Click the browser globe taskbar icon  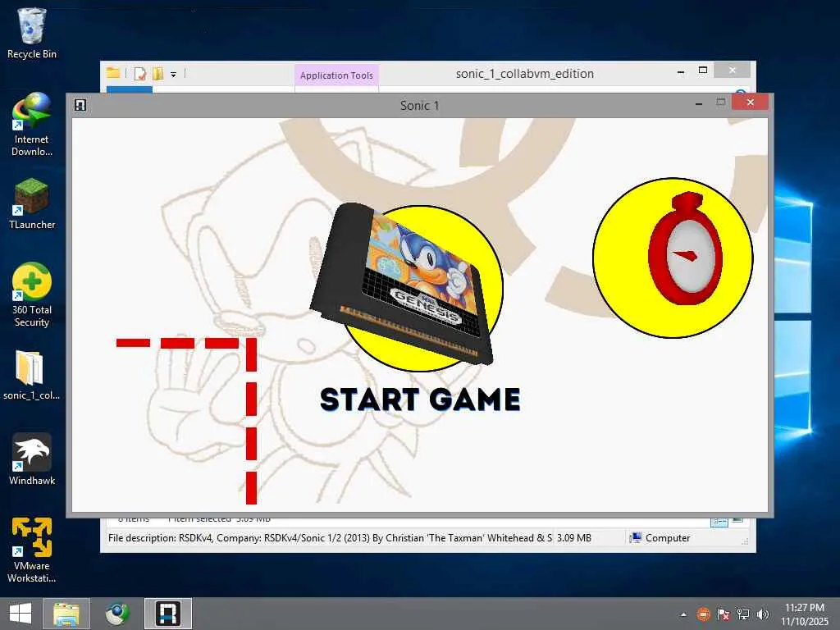click(x=116, y=614)
